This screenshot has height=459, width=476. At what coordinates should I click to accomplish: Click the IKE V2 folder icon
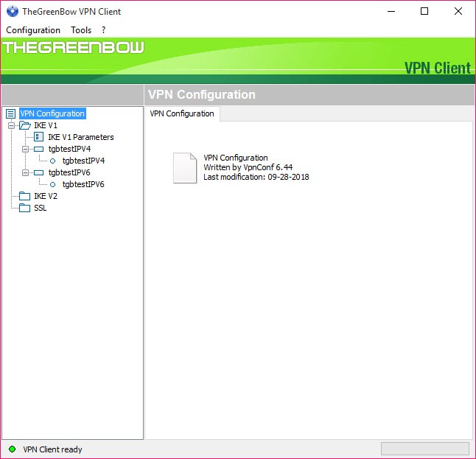tap(24, 196)
